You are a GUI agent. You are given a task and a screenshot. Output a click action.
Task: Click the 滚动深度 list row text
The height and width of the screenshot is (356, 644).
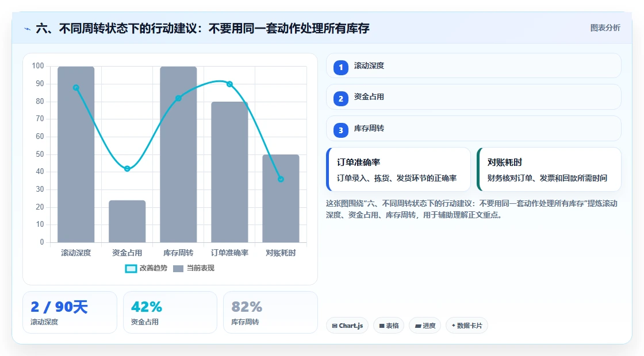tap(369, 65)
